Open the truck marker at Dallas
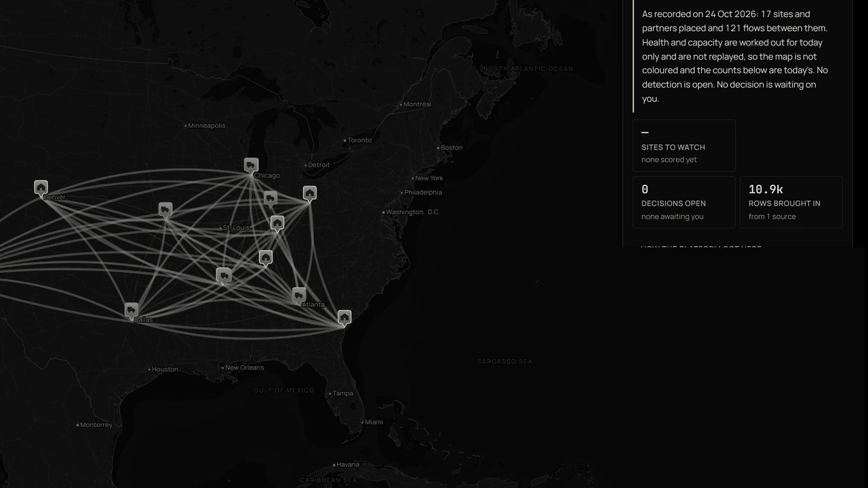 (x=132, y=310)
